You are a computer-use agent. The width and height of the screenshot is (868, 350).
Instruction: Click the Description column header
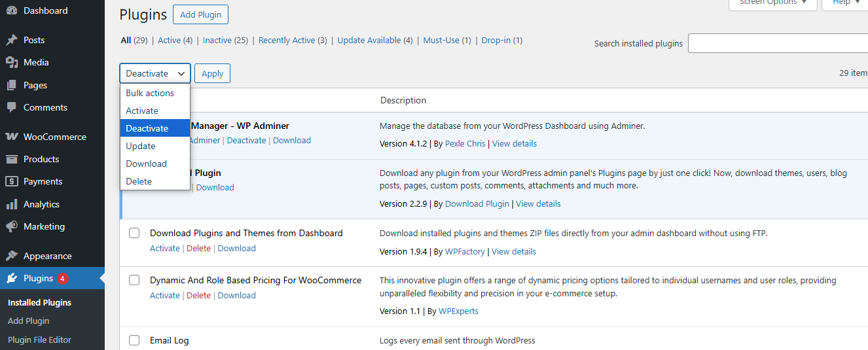click(403, 100)
